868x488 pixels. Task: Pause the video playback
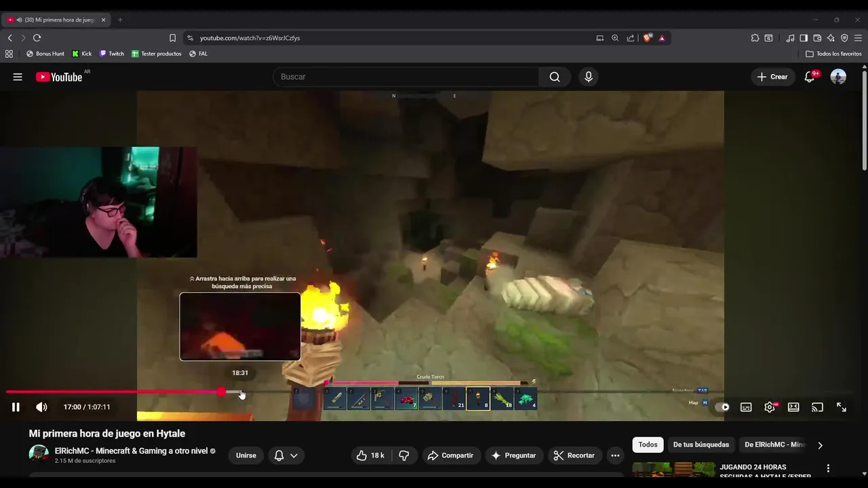16,407
